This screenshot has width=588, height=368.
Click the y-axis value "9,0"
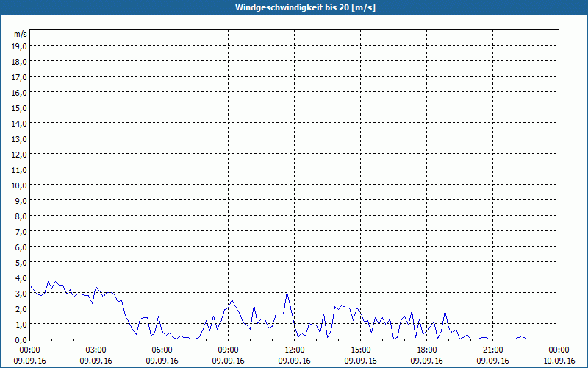pos(21,200)
